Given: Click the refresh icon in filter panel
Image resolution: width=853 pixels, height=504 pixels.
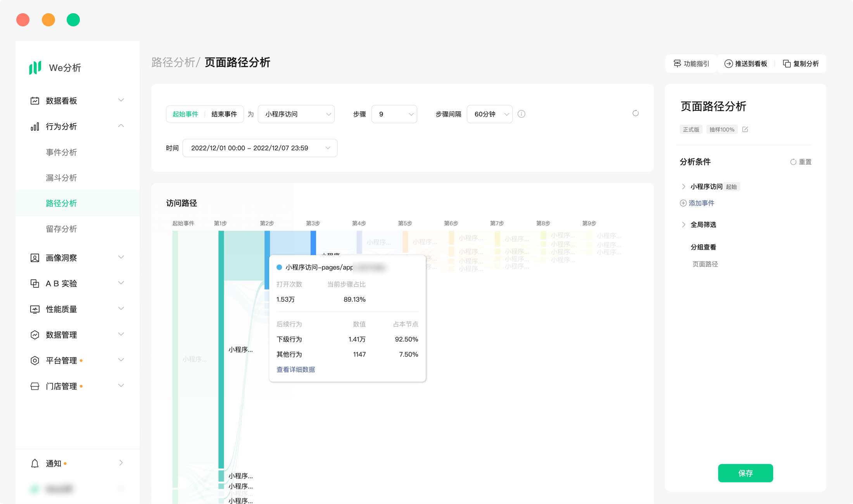Looking at the screenshot, I should tap(635, 113).
